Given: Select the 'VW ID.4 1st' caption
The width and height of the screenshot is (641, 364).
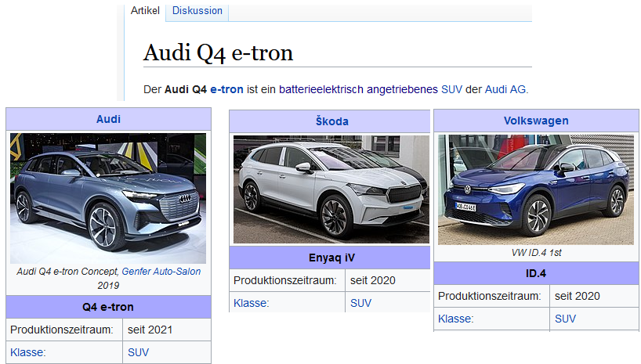Looking at the screenshot, I should point(536,253).
